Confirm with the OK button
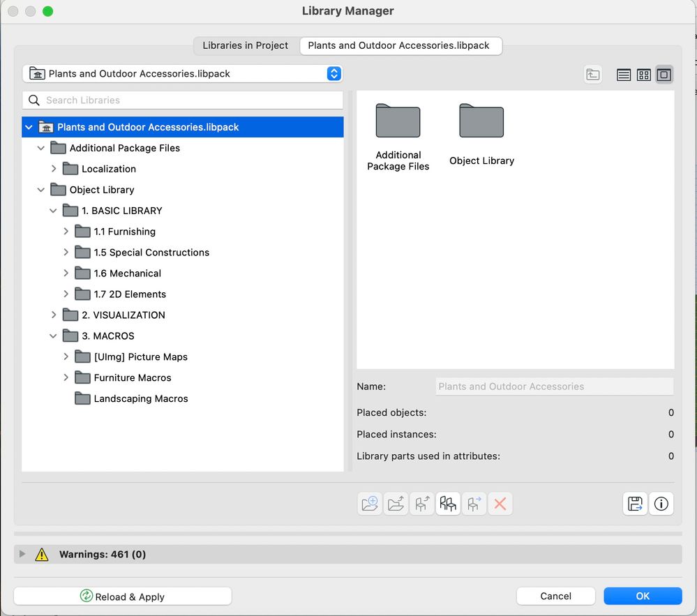697x616 pixels. coord(643,596)
